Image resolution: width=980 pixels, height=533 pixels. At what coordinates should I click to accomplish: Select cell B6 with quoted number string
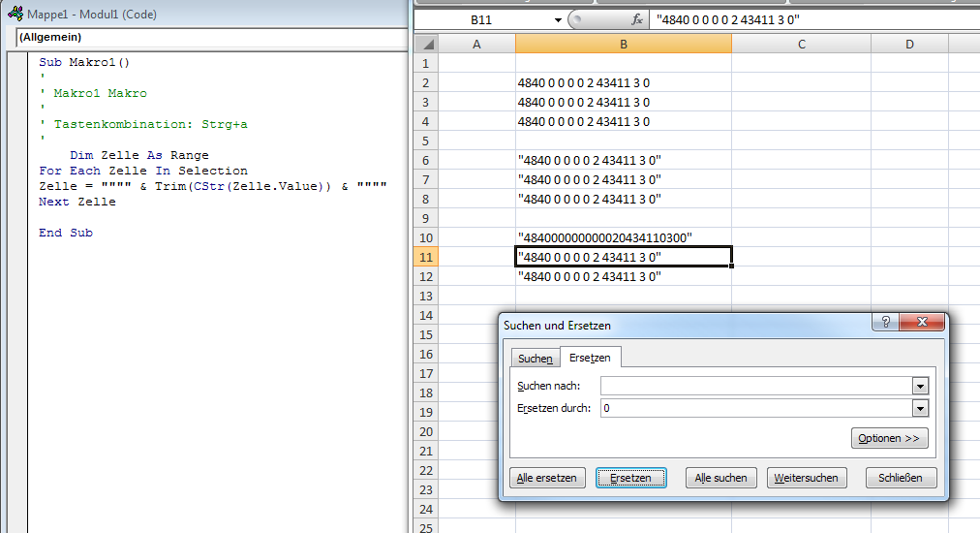click(x=623, y=160)
